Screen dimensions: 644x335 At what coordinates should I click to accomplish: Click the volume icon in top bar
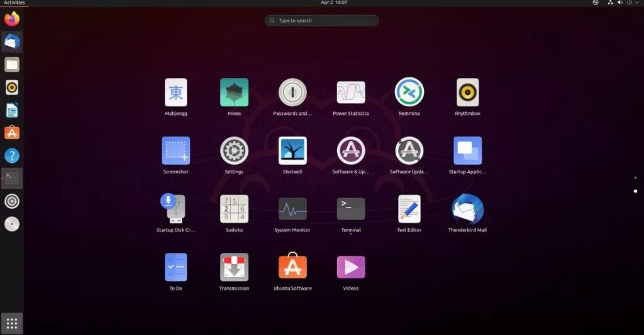pos(619,3)
